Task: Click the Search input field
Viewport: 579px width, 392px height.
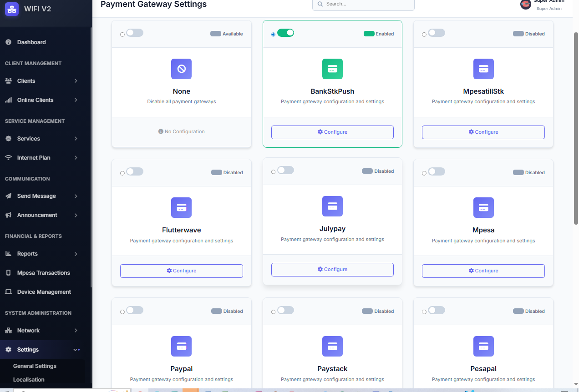Action: pos(366,4)
